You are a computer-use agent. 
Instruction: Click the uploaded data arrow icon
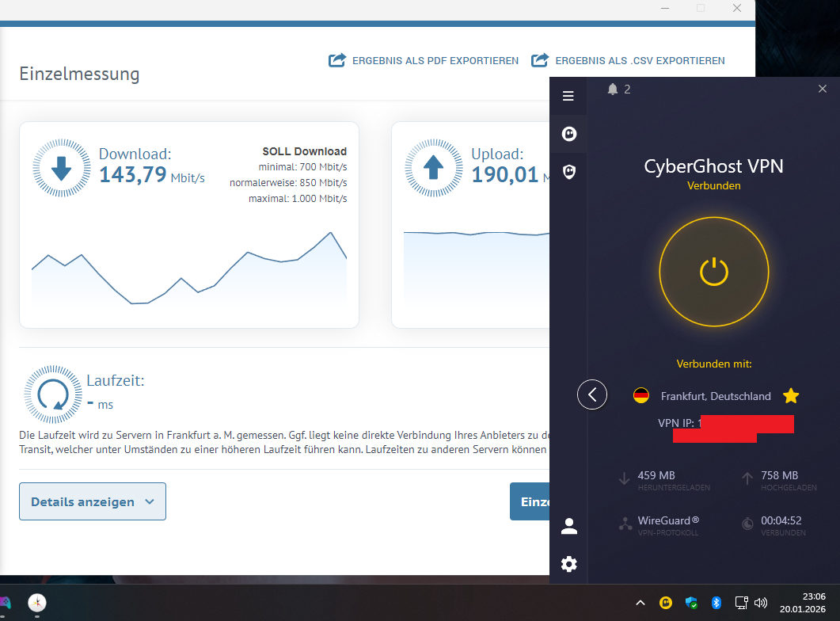pos(747,478)
